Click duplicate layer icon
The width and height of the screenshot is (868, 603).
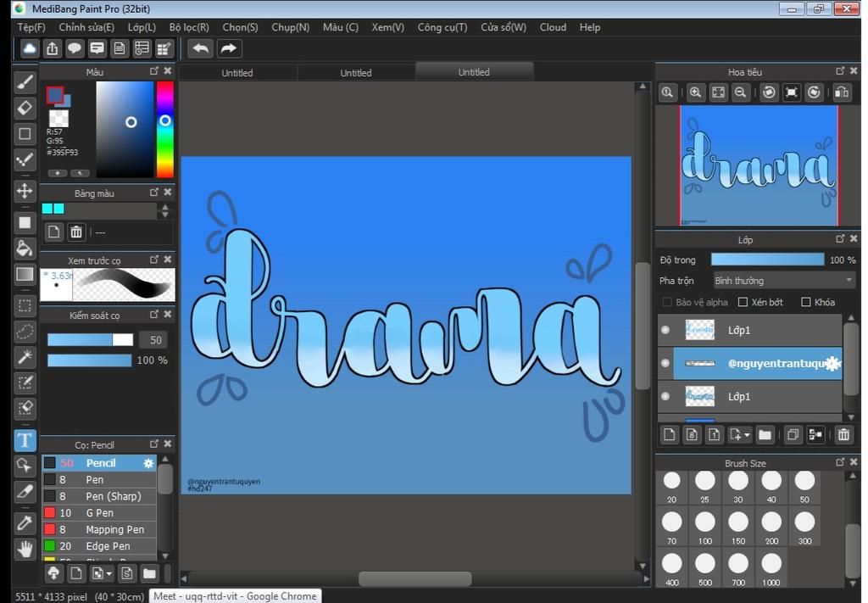pos(793,435)
